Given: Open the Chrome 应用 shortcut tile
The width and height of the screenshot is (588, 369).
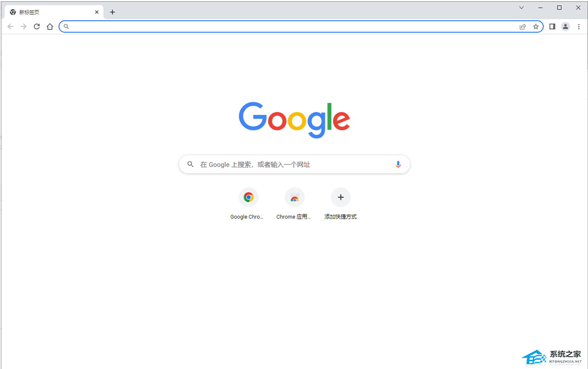Looking at the screenshot, I should [x=294, y=204].
